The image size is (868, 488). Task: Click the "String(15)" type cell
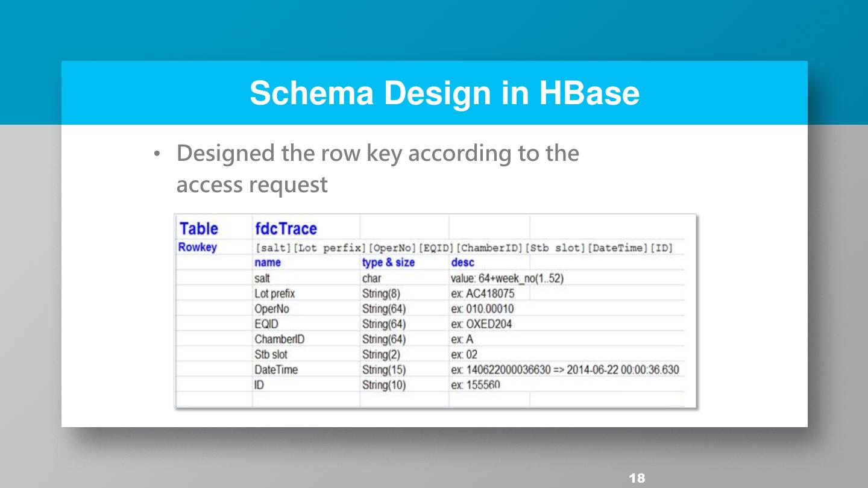384,369
